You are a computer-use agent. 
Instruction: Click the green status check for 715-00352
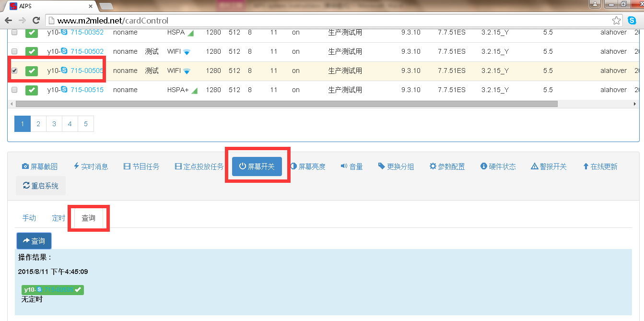32,33
